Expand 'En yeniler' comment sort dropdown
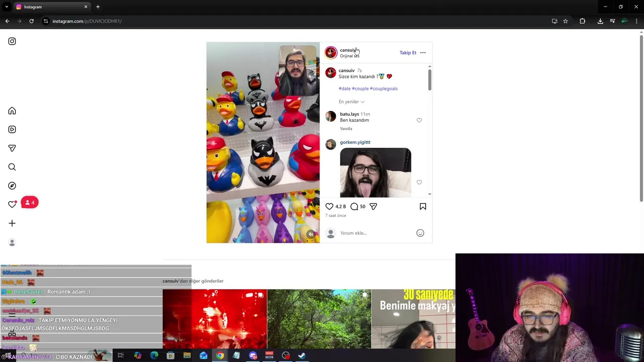 coord(351,102)
